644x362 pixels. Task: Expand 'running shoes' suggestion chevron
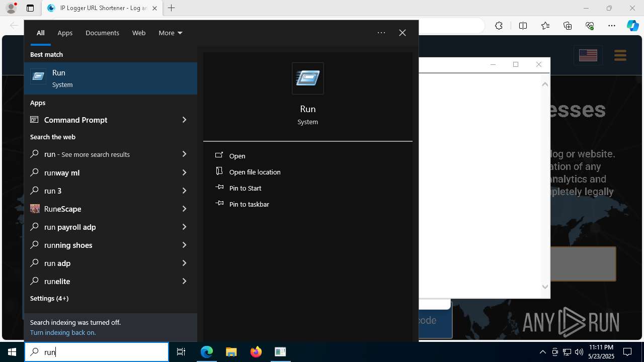coord(184,245)
